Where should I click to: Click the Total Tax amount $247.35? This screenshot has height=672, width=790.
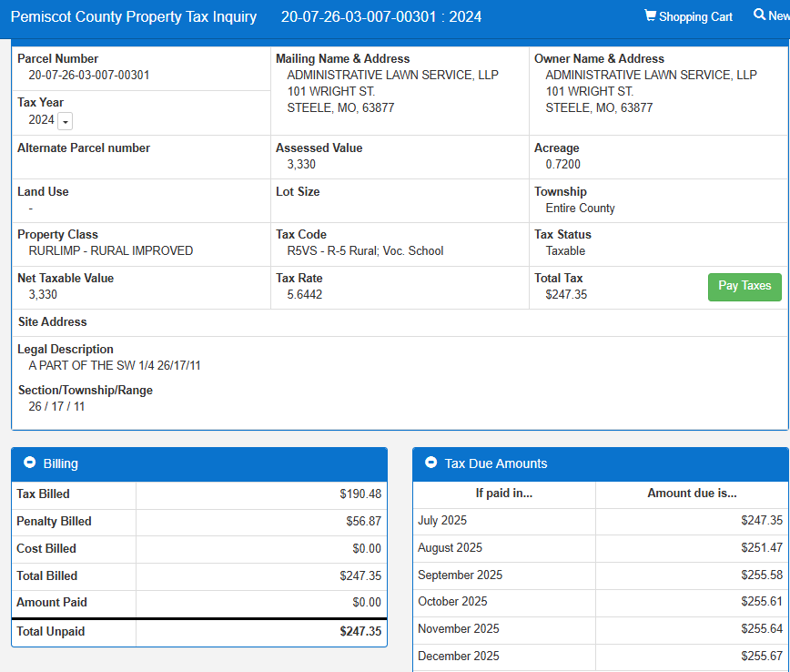pyautogui.click(x=566, y=295)
